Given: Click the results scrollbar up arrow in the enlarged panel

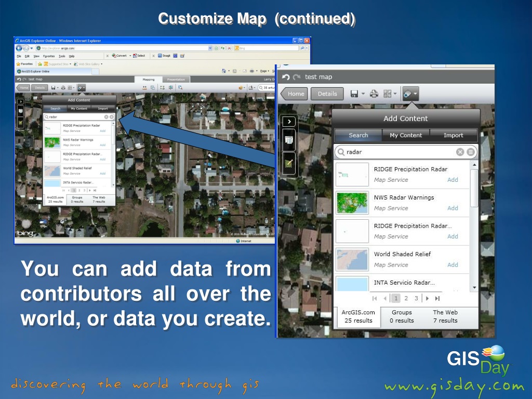Looking at the screenshot, I should (x=474, y=165).
